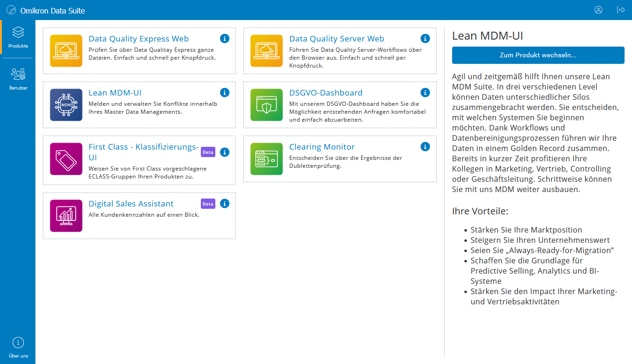
Task: Click the Marketing- und Vertriebsaktivitäten bullet text
Action: (544, 296)
